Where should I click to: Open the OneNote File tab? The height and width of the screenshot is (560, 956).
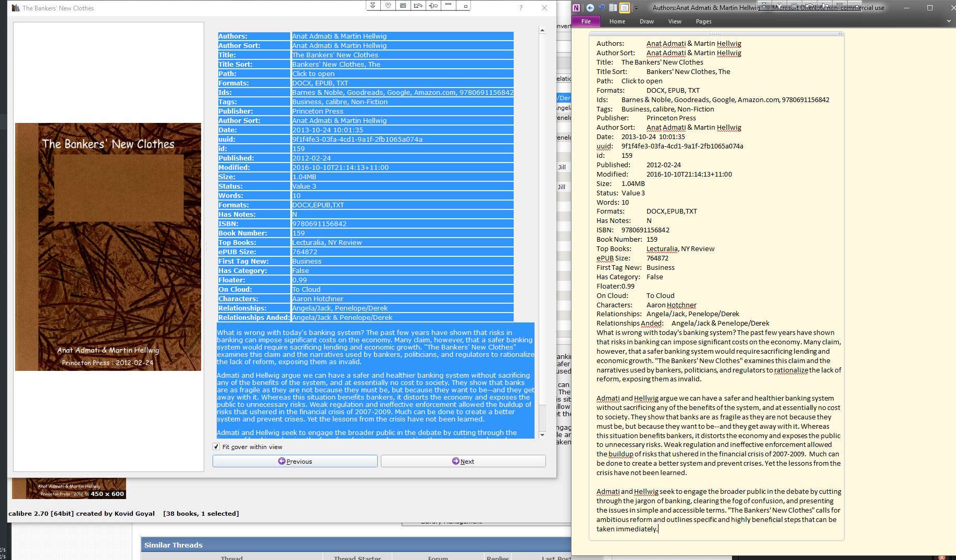586,21
